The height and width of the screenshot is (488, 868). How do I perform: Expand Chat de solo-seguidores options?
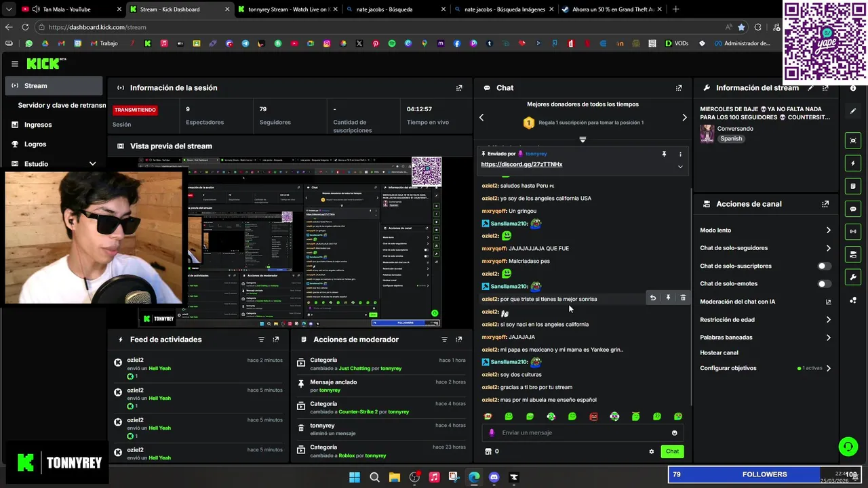828,248
